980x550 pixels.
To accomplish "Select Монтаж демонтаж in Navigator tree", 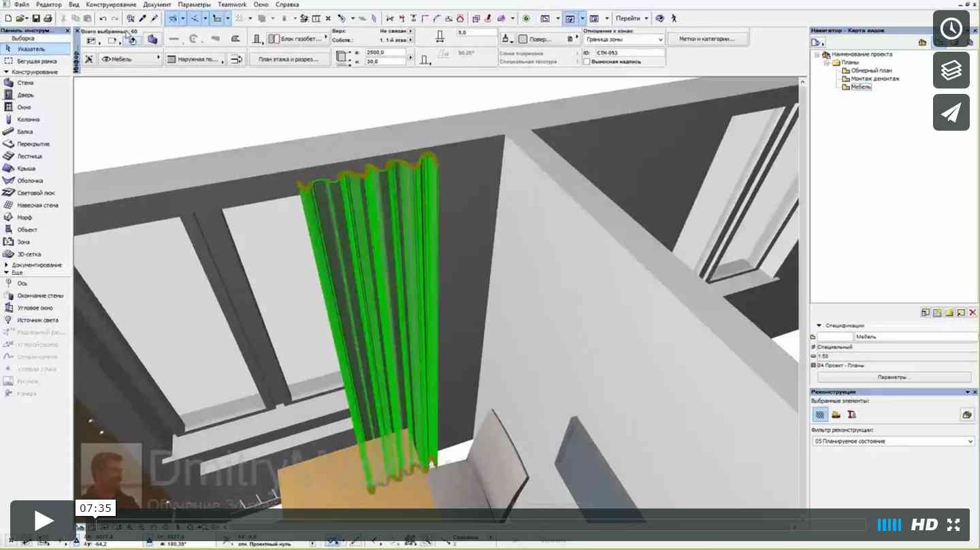I will [x=875, y=78].
